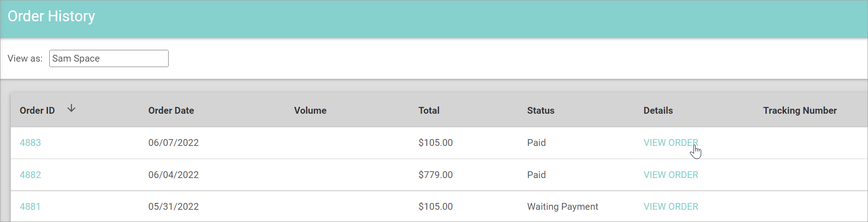The width and height of the screenshot is (868, 222).
Task: Click the descending sort arrow beside Order ID
Action: pos(71,108)
